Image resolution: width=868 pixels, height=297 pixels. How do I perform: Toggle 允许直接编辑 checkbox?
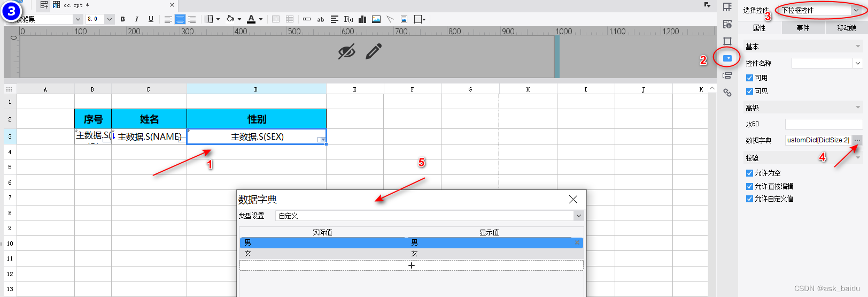749,186
